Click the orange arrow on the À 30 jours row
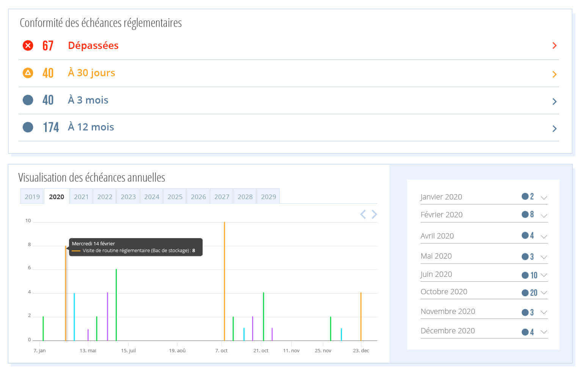Screen dimensions: 588x372 (x=554, y=74)
